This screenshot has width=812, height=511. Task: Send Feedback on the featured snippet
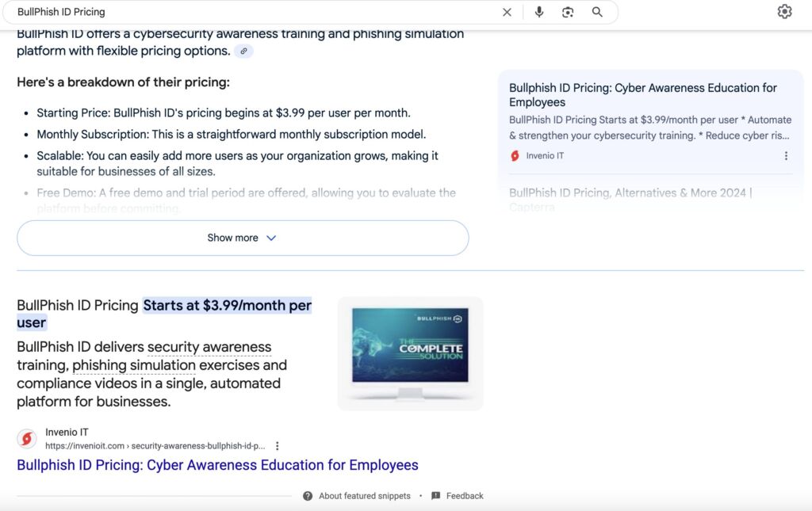pyautogui.click(x=464, y=496)
